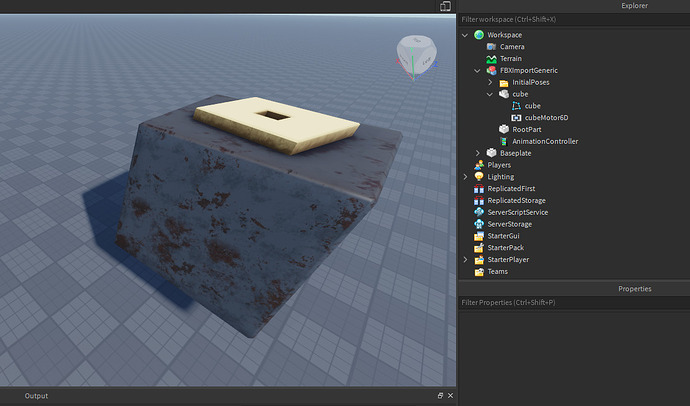The width and height of the screenshot is (690, 406).
Task: Select the cubeMotor6D joint icon
Action: pyautogui.click(x=516, y=118)
